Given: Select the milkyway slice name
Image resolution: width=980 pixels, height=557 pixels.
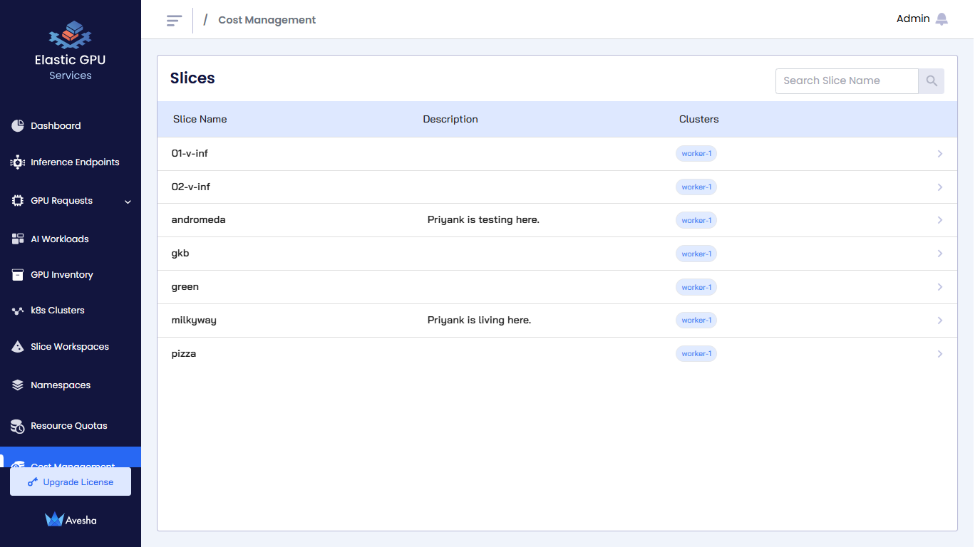Looking at the screenshot, I should 194,321.
